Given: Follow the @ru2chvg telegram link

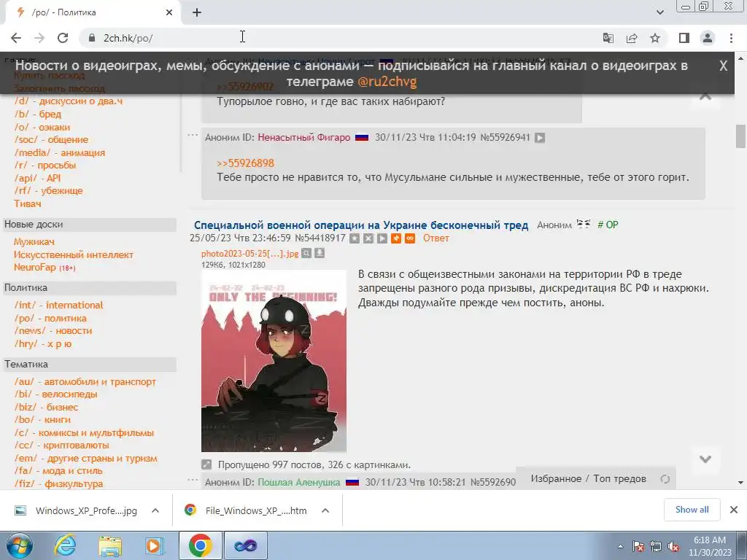Looking at the screenshot, I should tap(387, 82).
